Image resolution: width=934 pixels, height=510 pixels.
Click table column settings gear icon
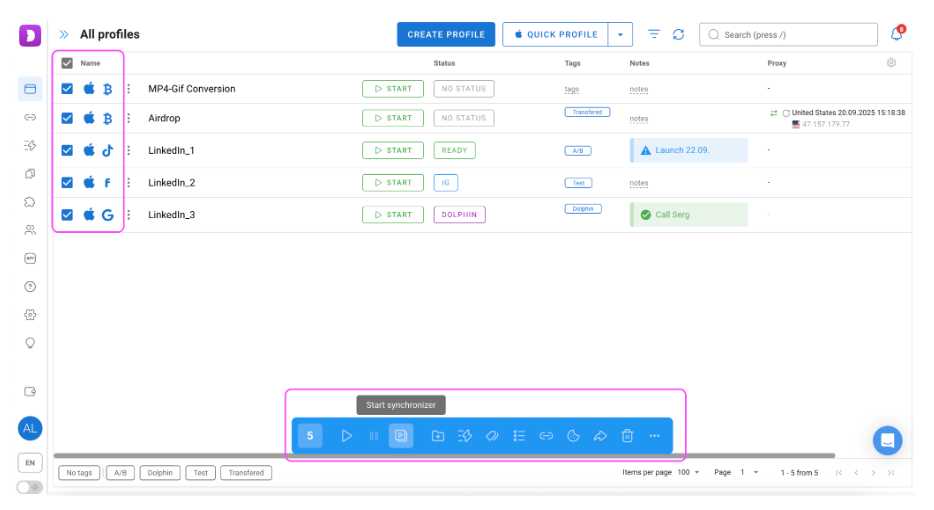click(891, 63)
